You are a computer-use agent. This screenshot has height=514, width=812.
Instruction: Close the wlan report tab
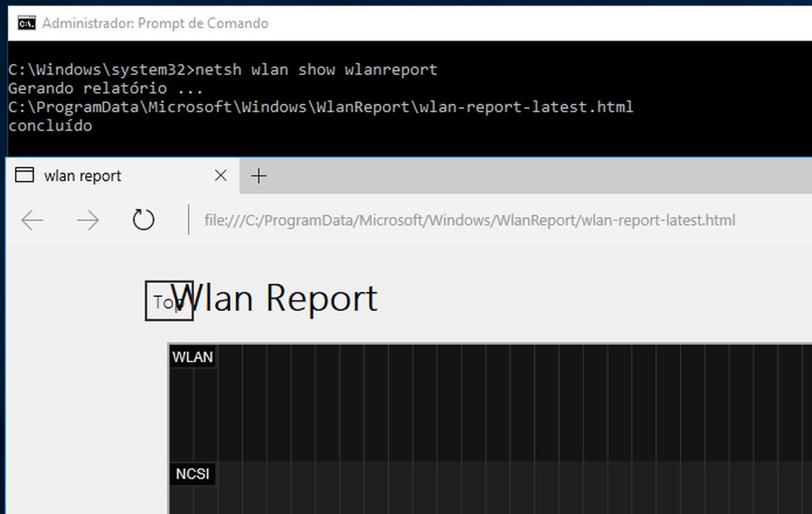coord(220,176)
